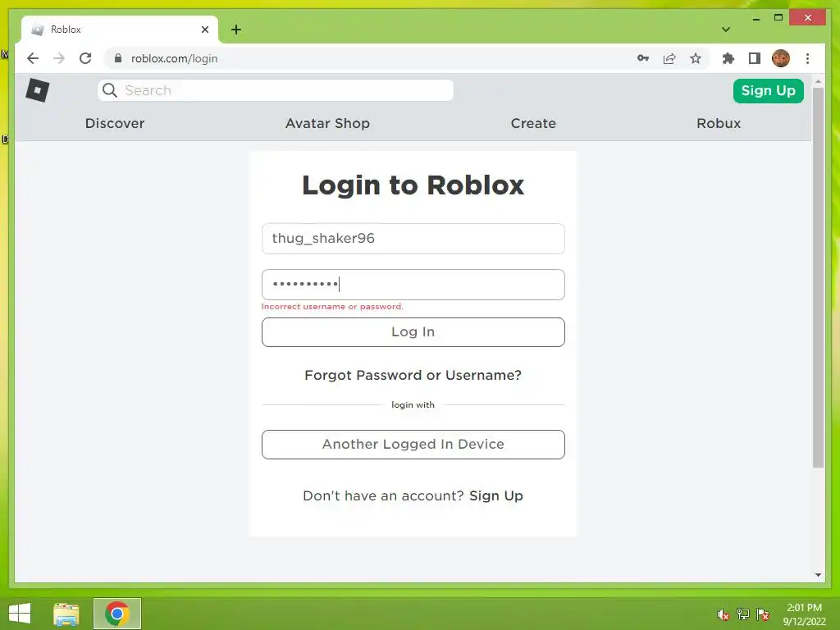Focus the Roblox search field

(276, 90)
